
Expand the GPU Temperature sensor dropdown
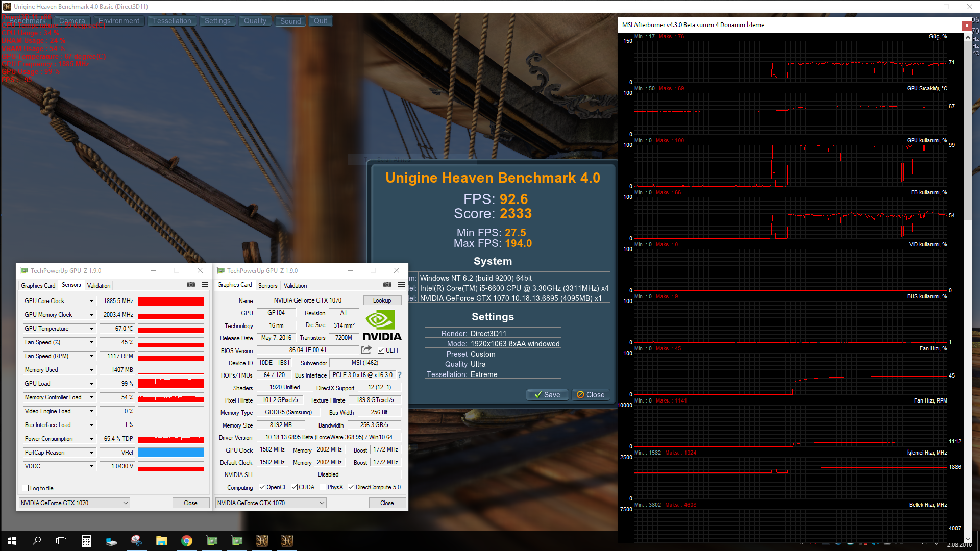click(92, 329)
